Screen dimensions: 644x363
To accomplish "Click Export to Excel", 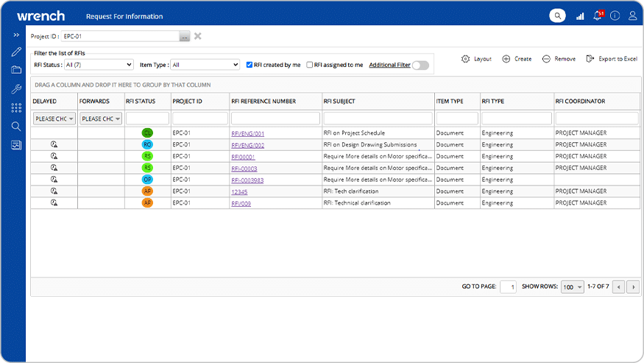I will [x=612, y=59].
